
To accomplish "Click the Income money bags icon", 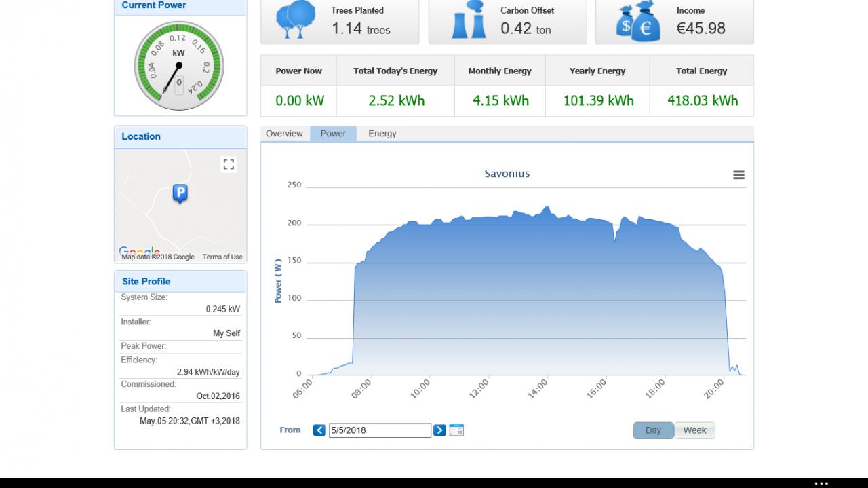I will pyautogui.click(x=638, y=21).
